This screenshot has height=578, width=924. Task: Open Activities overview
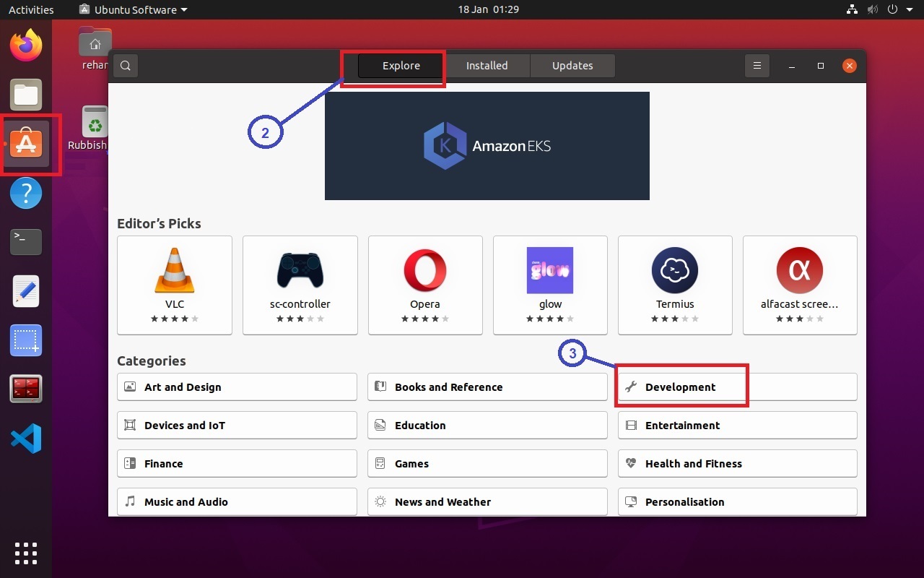[x=31, y=9]
